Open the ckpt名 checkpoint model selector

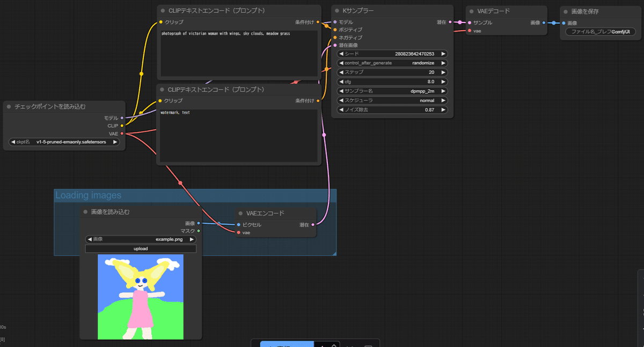tap(64, 142)
